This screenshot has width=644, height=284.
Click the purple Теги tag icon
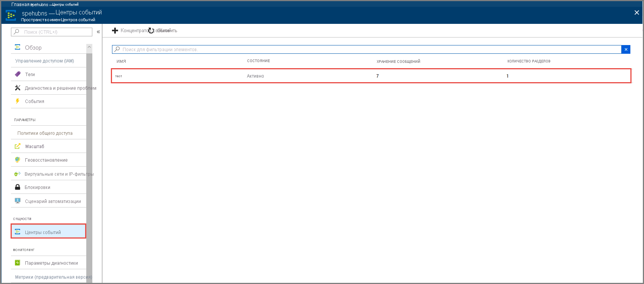(x=17, y=74)
